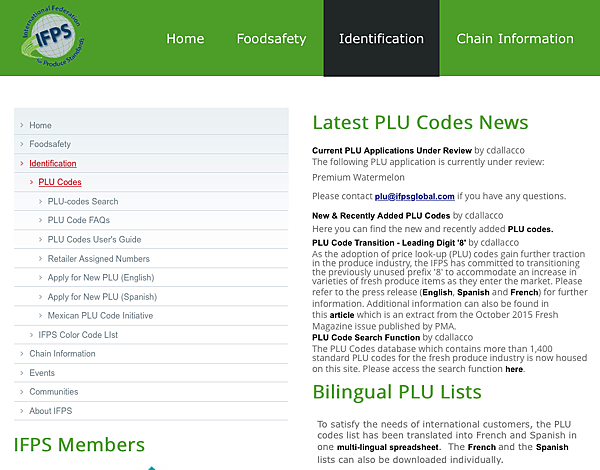
Task: Click the chevron beside IFPS Color Code List
Action: tap(31, 335)
